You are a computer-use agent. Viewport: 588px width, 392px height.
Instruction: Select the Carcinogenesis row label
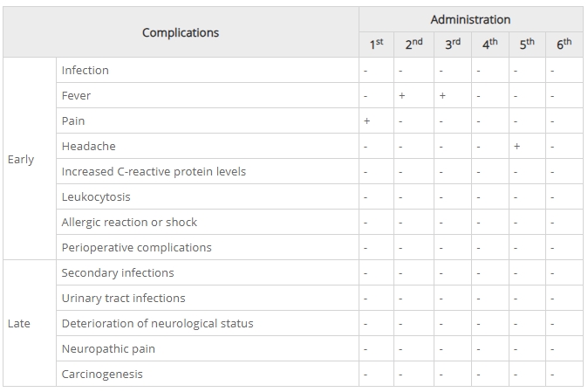coord(102,374)
